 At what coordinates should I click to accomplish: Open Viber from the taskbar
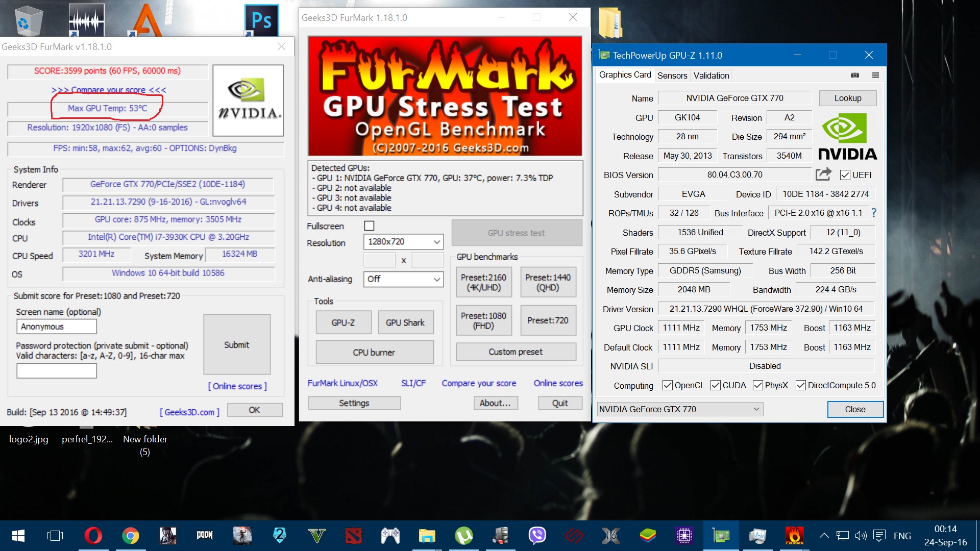click(x=537, y=536)
